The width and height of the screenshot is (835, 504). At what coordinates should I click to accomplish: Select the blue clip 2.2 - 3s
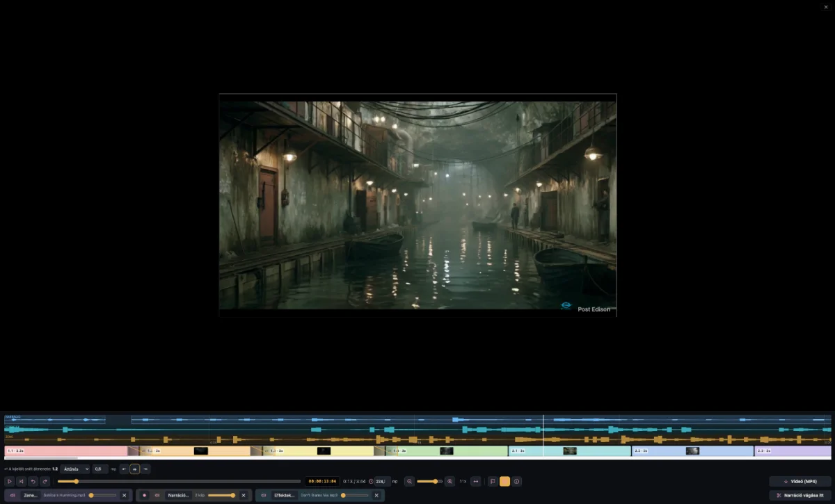pyautogui.click(x=693, y=451)
